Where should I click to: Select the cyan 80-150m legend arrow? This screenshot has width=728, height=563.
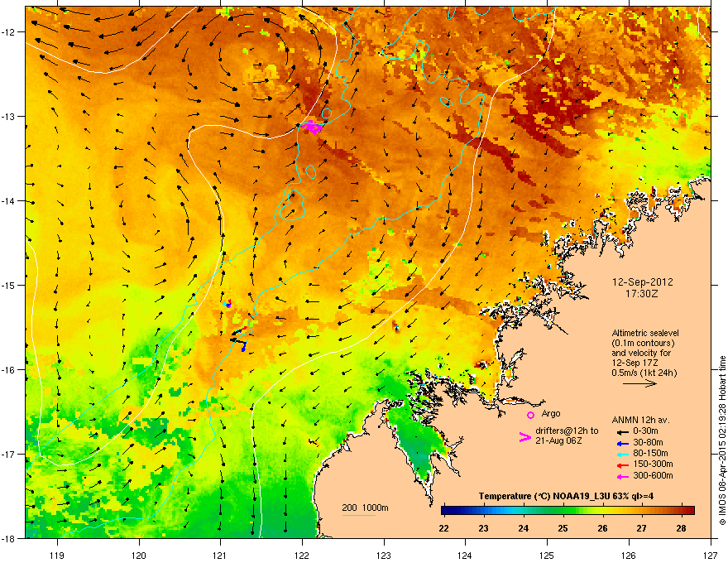coord(623,455)
